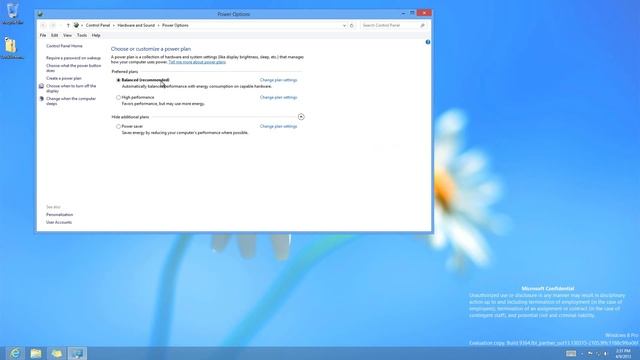
Task: Open the View menu
Action: [x=67, y=36]
